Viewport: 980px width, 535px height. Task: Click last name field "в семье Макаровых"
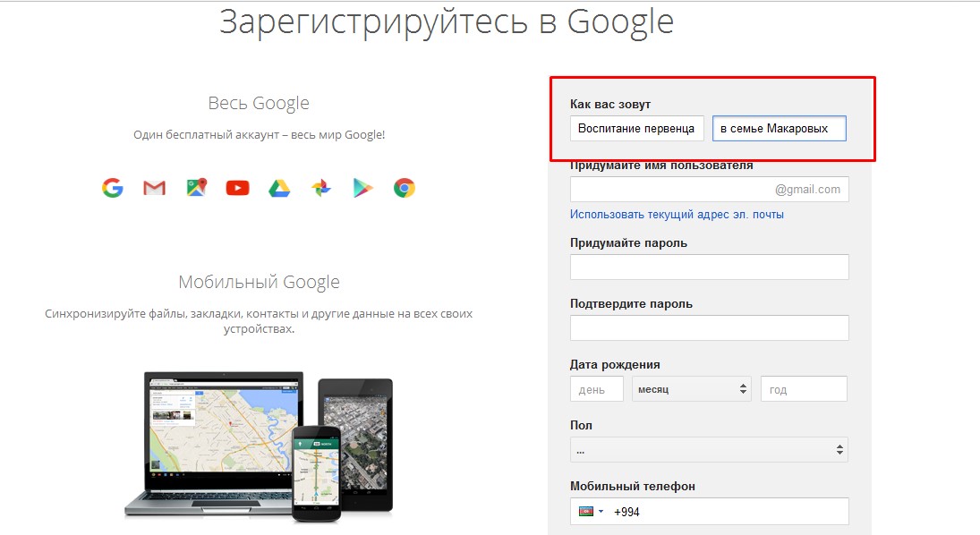coord(779,129)
